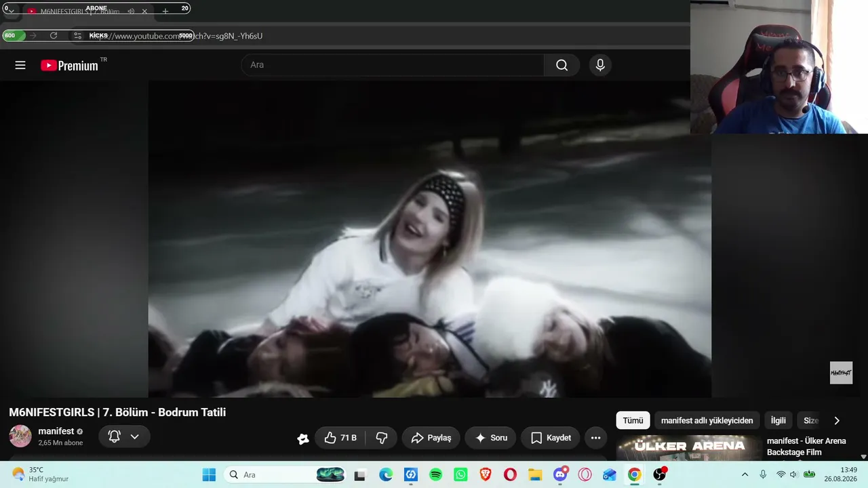868x488 pixels.
Task: Open OBS Studio from the taskbar
Action: [659, 475]
